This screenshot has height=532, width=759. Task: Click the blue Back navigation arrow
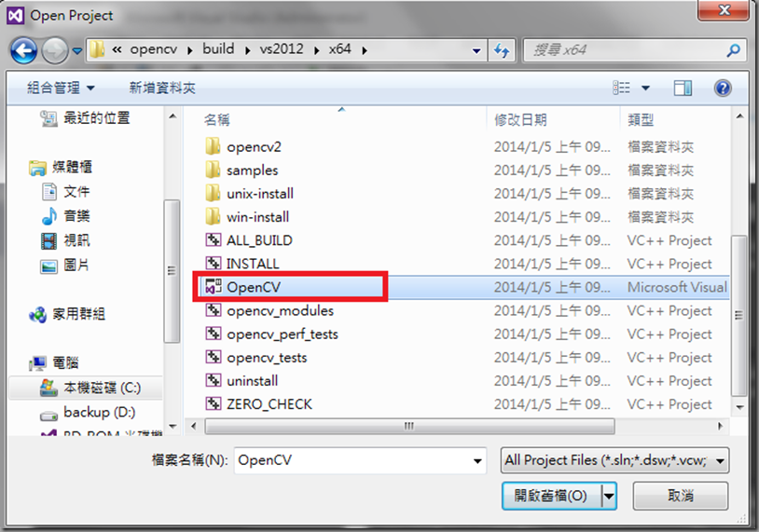pos(23,50)
